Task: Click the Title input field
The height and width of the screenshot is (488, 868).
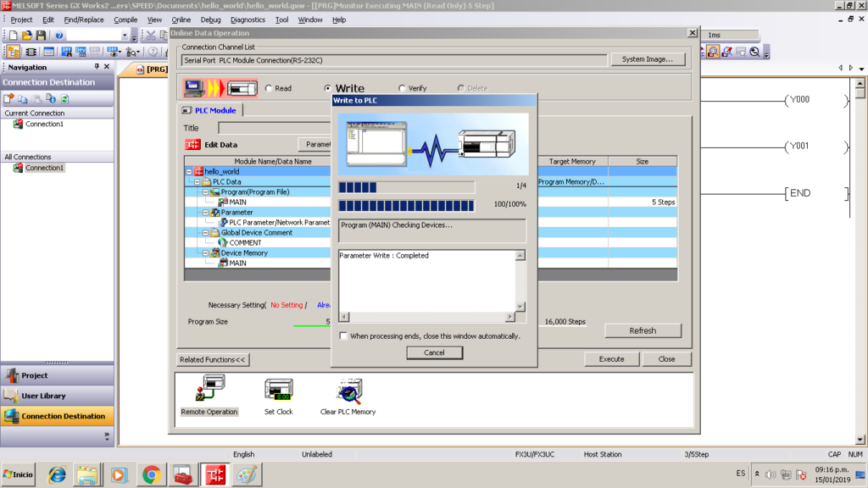Action: 275,128
